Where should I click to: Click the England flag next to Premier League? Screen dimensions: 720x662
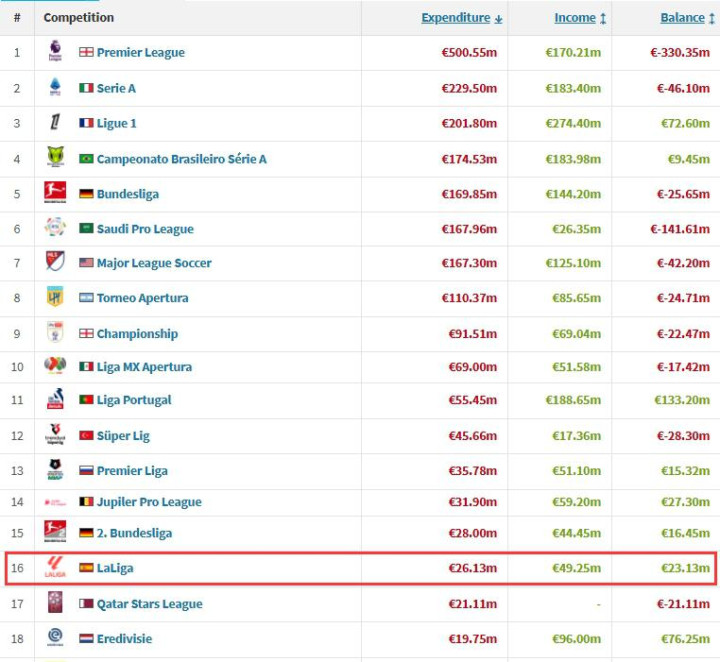coord(86,52)
